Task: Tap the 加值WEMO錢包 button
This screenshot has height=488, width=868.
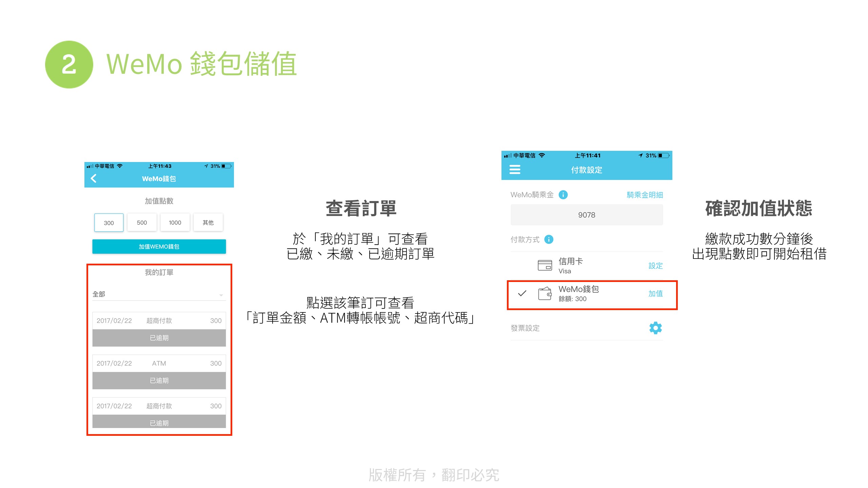Action: pyautogui.click(x=159, y=247)
